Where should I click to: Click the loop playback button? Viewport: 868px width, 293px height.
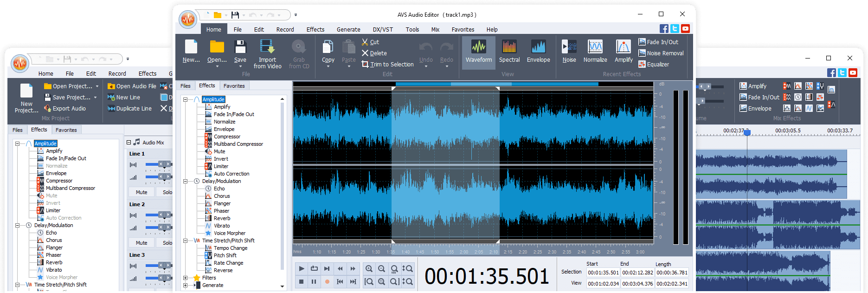pos(314,268)
